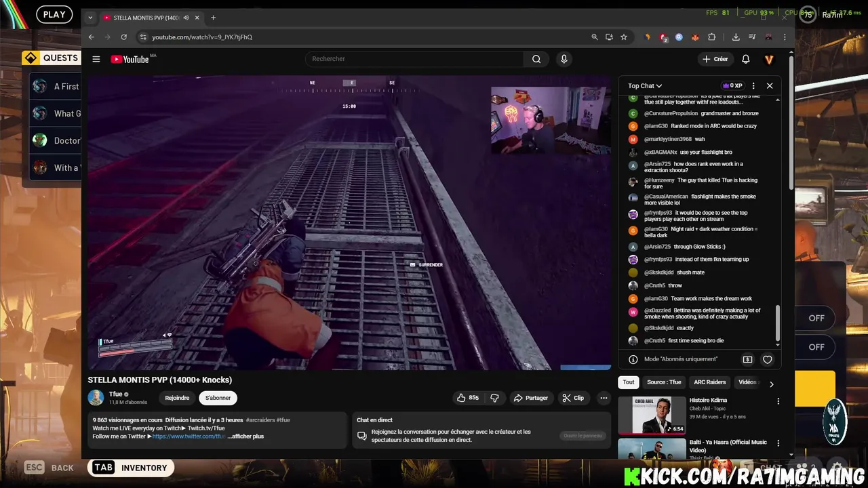Click info icon beside subscribers-only mode

pos(633,360)
